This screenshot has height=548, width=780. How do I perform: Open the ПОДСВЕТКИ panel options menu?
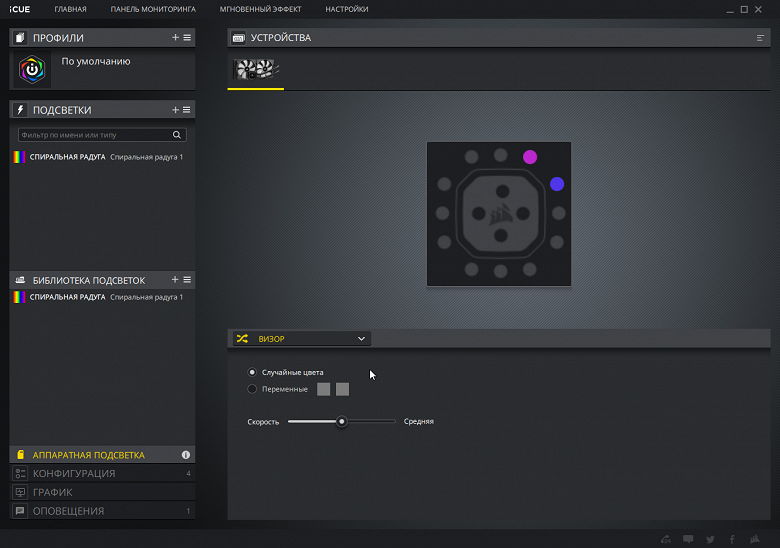(187, 109)
